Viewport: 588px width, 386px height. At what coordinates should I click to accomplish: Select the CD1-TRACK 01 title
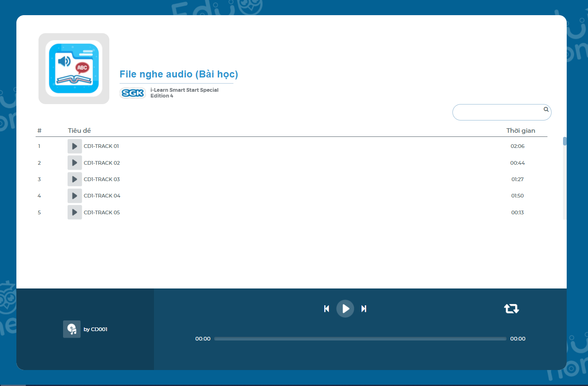[101, 146]
